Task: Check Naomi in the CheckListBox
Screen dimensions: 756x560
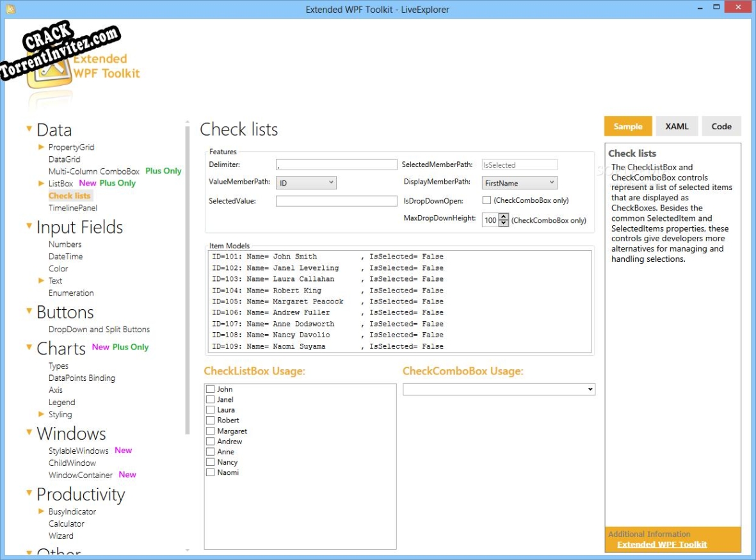Action: click(x=210, y=472)
